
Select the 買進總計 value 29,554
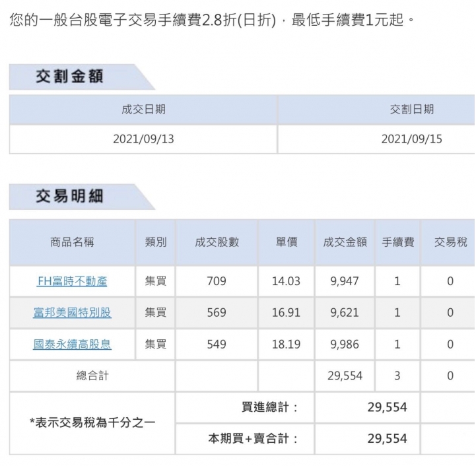pos(387,407)
